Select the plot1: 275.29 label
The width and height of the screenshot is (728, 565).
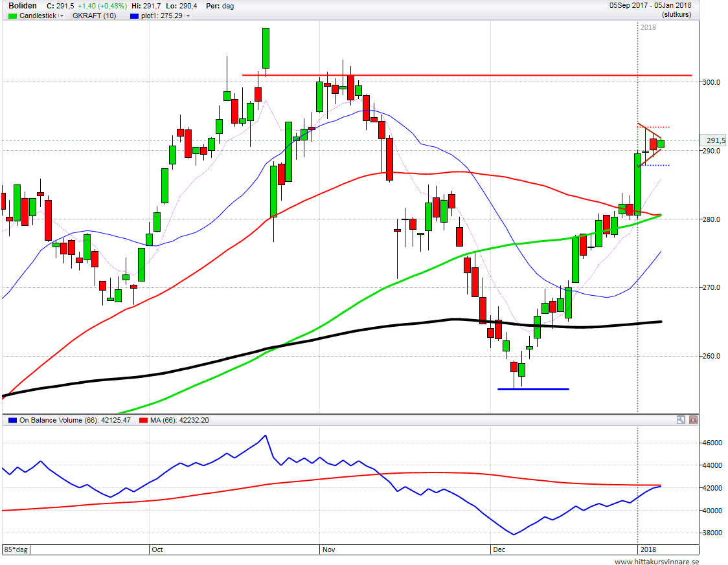(x=162, y=16)
